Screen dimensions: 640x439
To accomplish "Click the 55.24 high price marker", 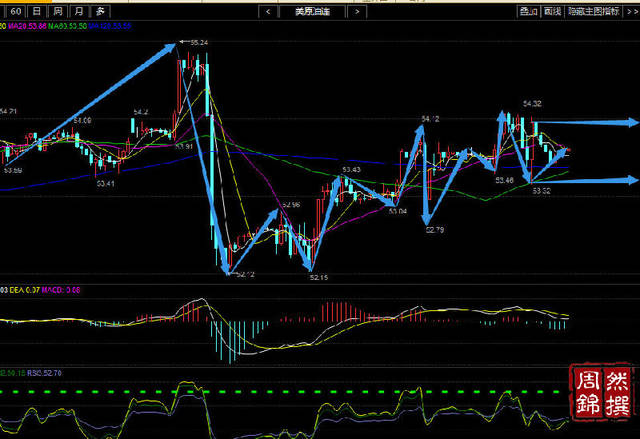I will point(198,43).
